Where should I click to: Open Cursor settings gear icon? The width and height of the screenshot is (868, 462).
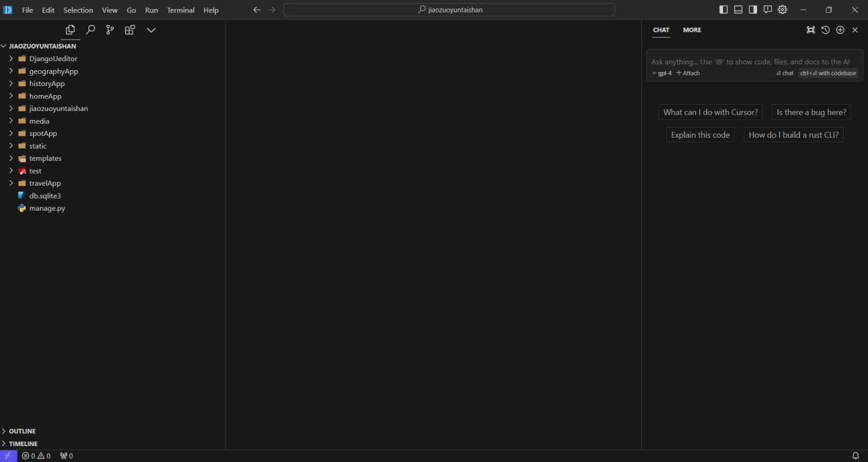tap(782, 10)
